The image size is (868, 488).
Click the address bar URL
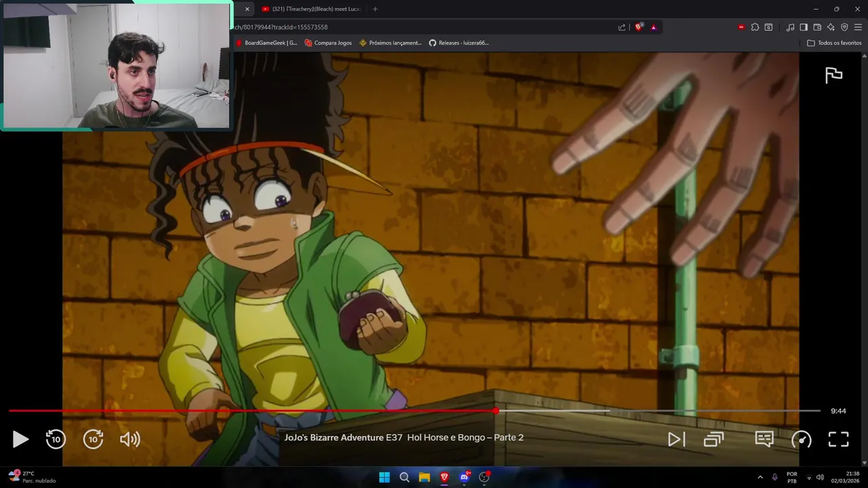281,27
